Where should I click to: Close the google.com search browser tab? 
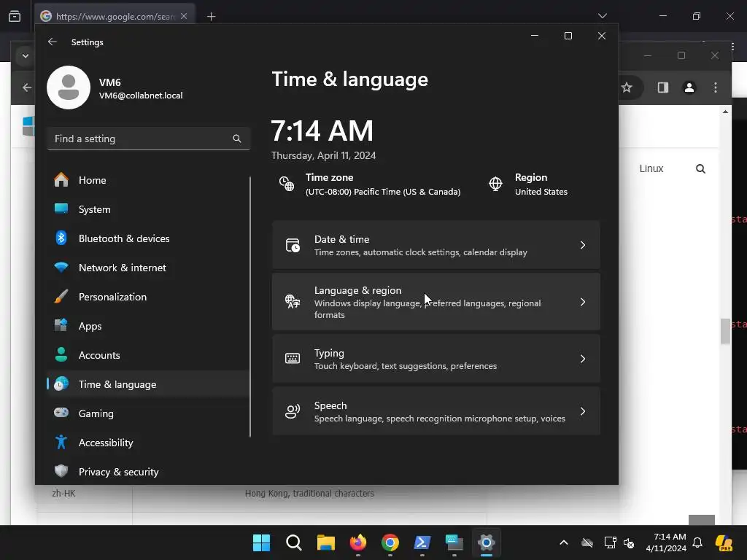[x=184, y=16]
